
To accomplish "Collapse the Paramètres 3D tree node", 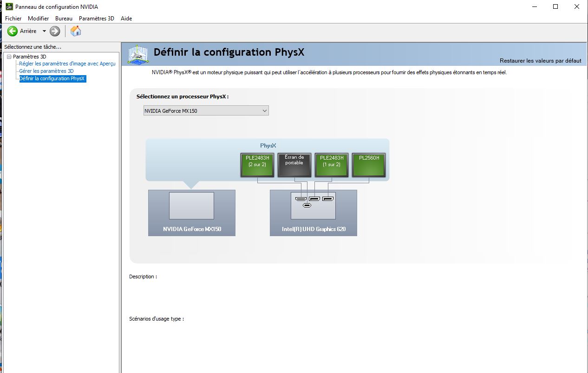I will click(9, 57).
